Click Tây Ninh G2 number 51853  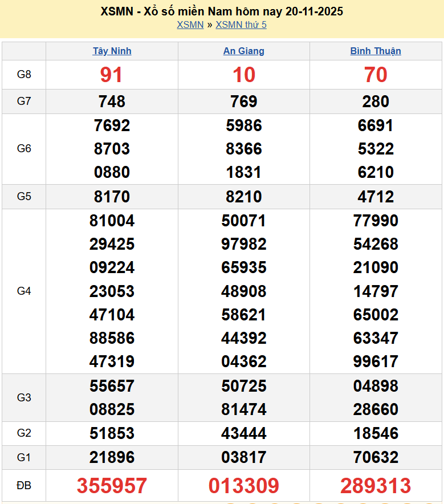point(112,433)
